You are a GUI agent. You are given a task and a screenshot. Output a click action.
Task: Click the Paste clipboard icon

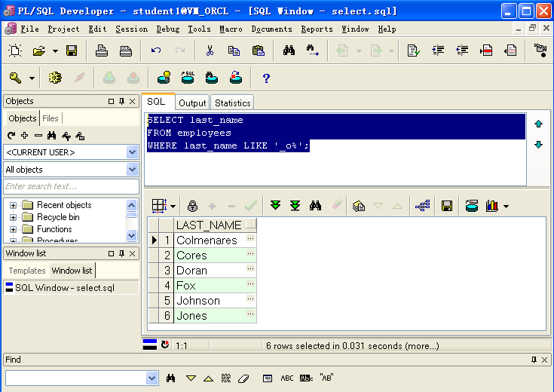[259, 51]
